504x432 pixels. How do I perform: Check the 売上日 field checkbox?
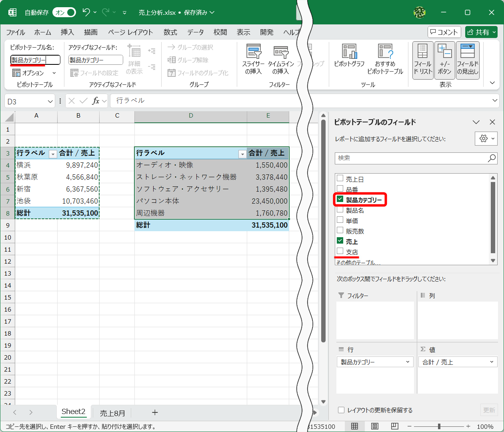click(x=340, y=178)
